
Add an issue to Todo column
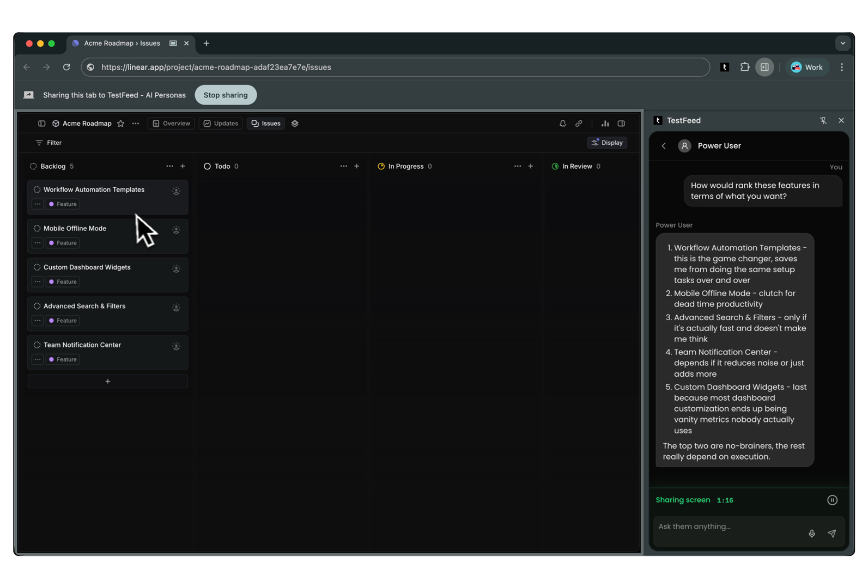pos(356,166)
